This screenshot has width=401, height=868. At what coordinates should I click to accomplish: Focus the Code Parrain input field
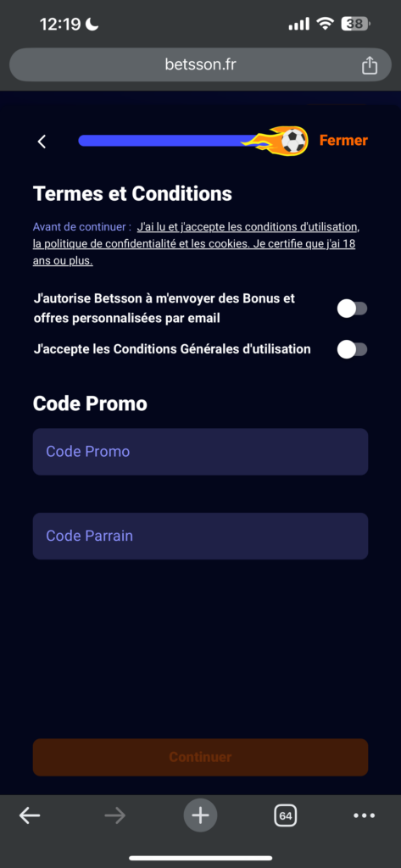pyautogui.click(x=200, y=536)
